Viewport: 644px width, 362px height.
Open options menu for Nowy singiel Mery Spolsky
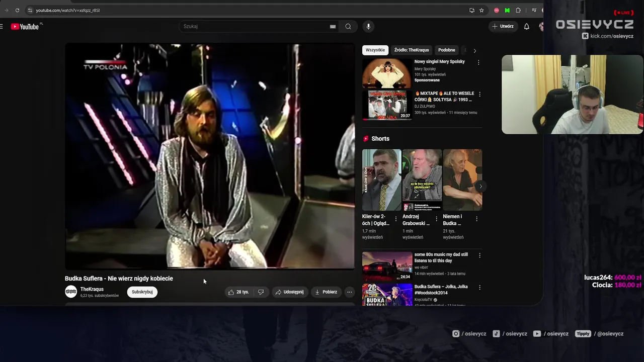(x=478, y=62)
